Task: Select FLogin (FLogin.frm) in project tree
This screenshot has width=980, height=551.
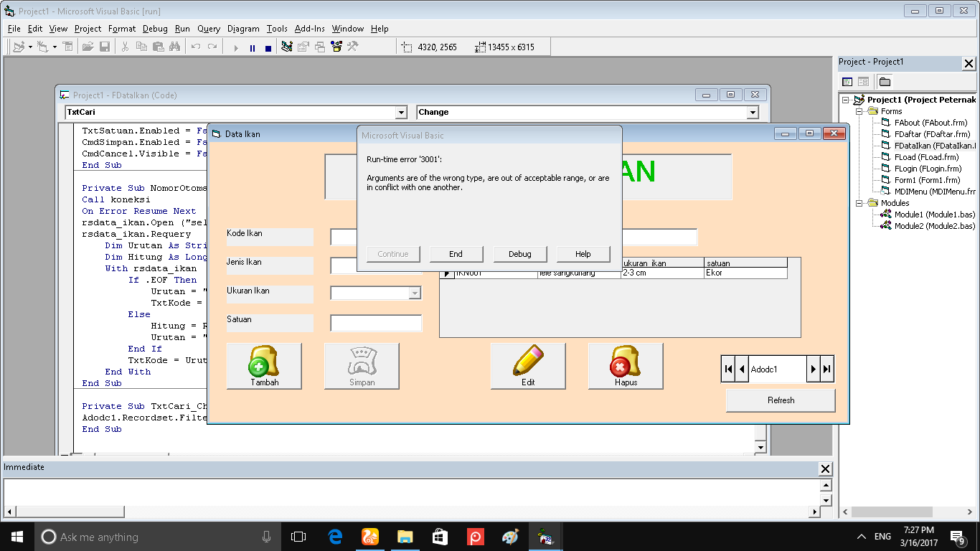Action: click(928, 169)
